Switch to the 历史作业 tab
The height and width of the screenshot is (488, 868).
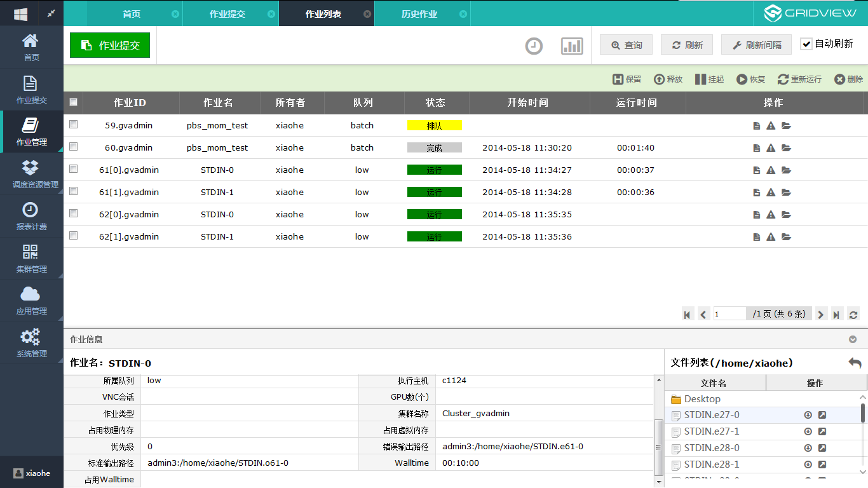419,14
